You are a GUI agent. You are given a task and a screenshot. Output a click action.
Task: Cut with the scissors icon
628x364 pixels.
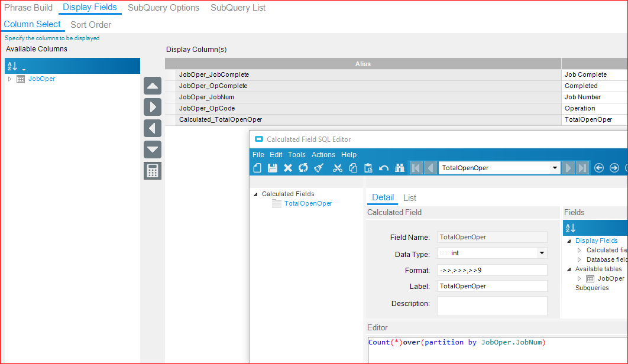coord(338,168)
